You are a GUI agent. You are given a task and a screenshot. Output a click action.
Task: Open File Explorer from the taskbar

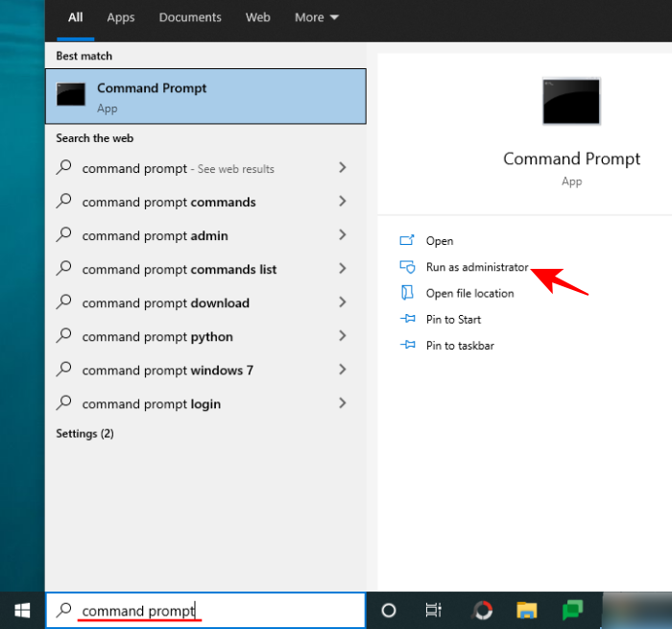pos(527,610)
